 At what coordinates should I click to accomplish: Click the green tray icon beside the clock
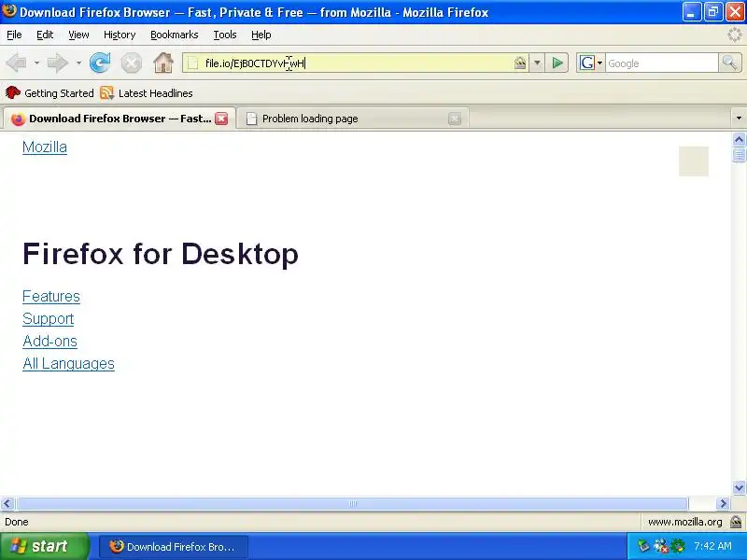(678, 546)
